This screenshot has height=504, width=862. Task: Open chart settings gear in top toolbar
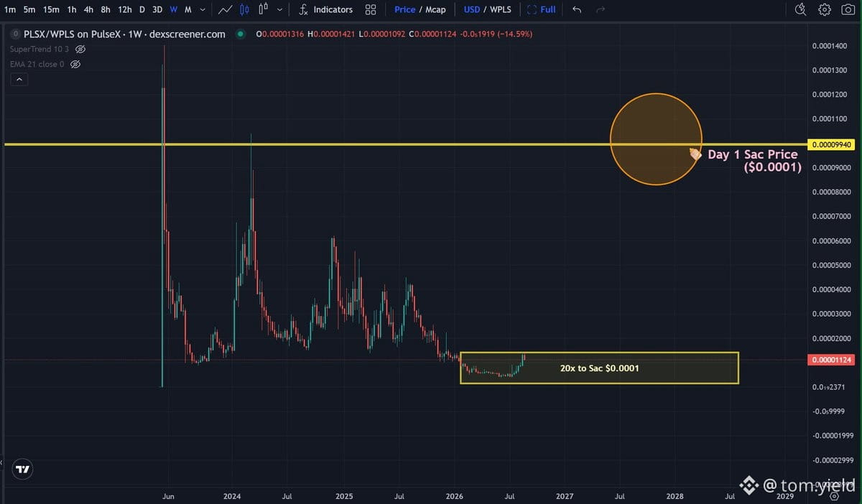click(825, 9)
